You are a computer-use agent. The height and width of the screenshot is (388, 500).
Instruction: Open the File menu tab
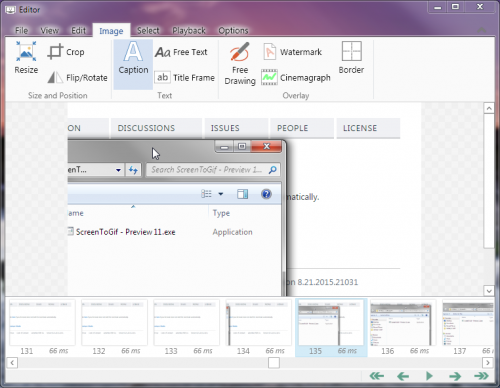(21, 30)
